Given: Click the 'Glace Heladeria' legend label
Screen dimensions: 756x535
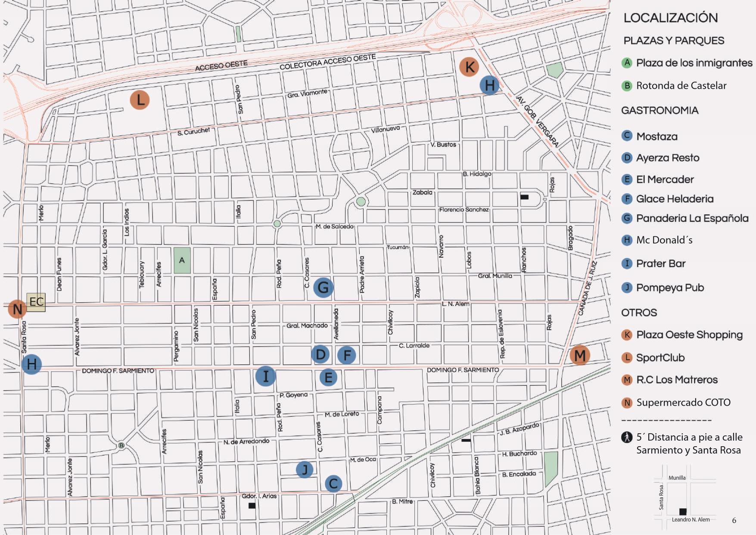Looking at the screenshot, I should click(x=675, y=199).
